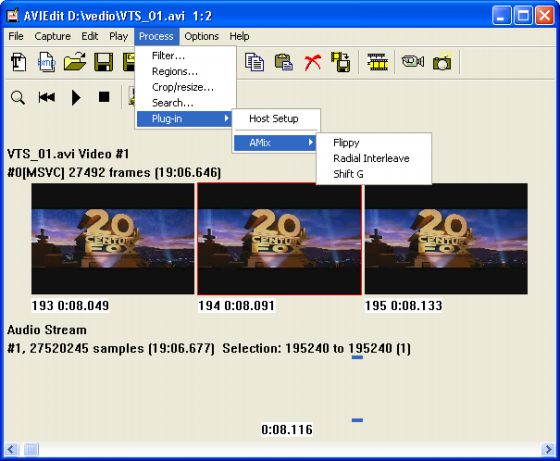Close the open Process menu
The image size is (560, 461).
[x=156, y=36]
